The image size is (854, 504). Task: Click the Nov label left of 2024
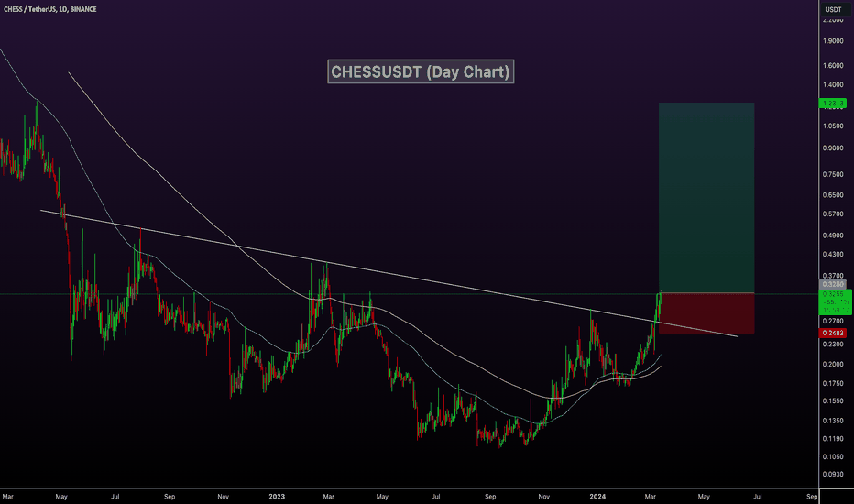point(543,497)
